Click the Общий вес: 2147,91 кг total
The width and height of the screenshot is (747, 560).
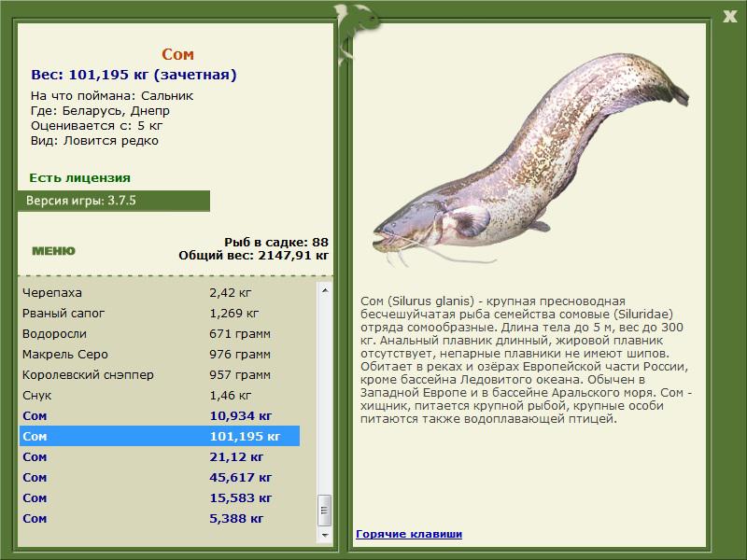253,255
